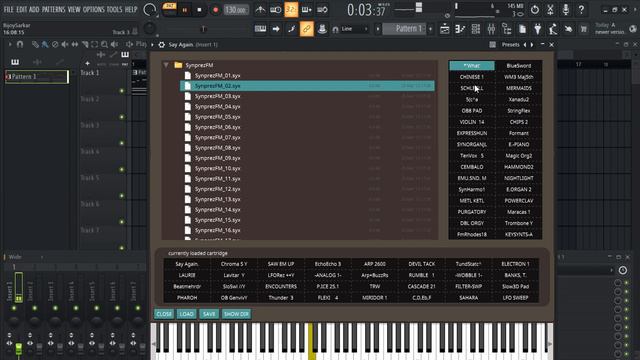Select the BlueSword preset
The height and width of the screenshot is (360, 640).
pos(519,65)
